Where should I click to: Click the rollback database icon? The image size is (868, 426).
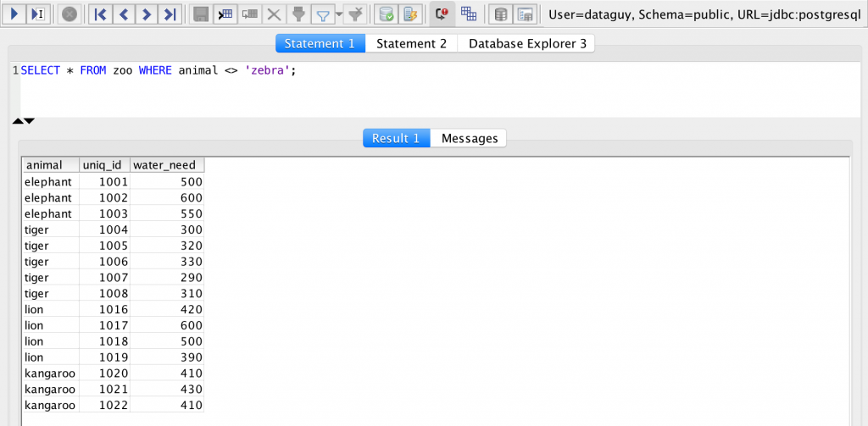[x=410, y=14]
